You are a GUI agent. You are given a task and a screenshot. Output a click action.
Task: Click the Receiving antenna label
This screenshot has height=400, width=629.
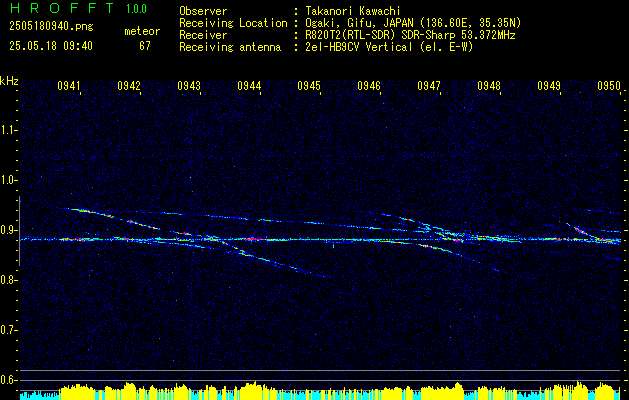230,47
